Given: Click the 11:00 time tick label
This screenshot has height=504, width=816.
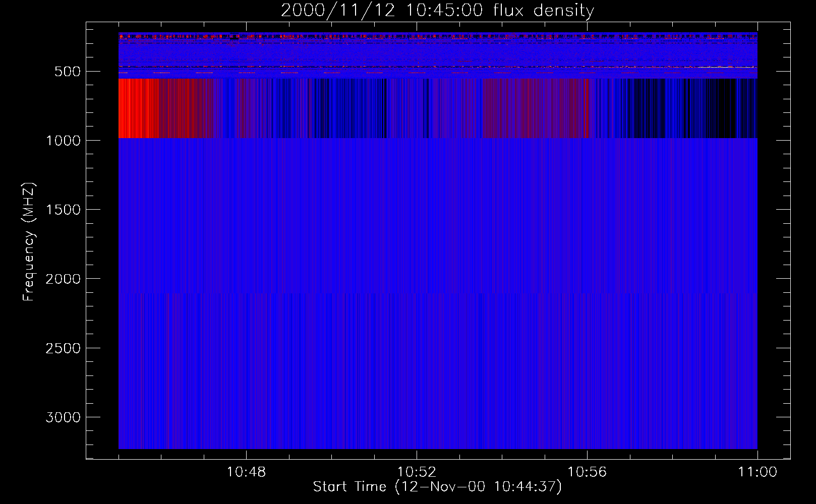Looking at the screenshot, I should (757, 472).
